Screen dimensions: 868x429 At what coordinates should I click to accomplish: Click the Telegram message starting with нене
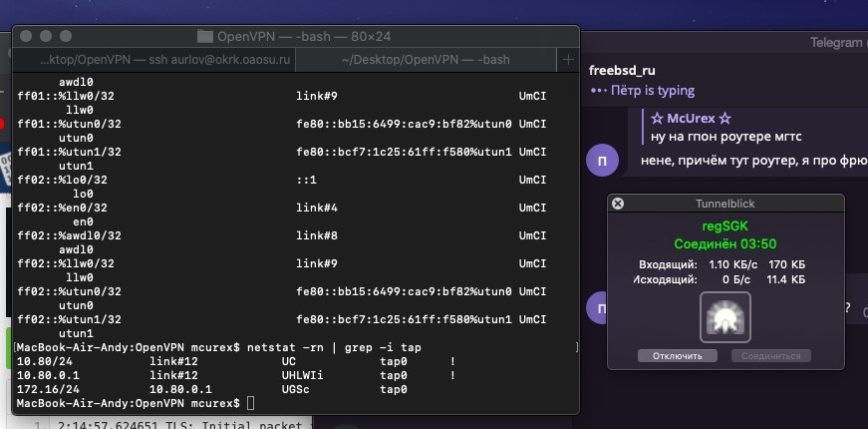pos(754,161)
